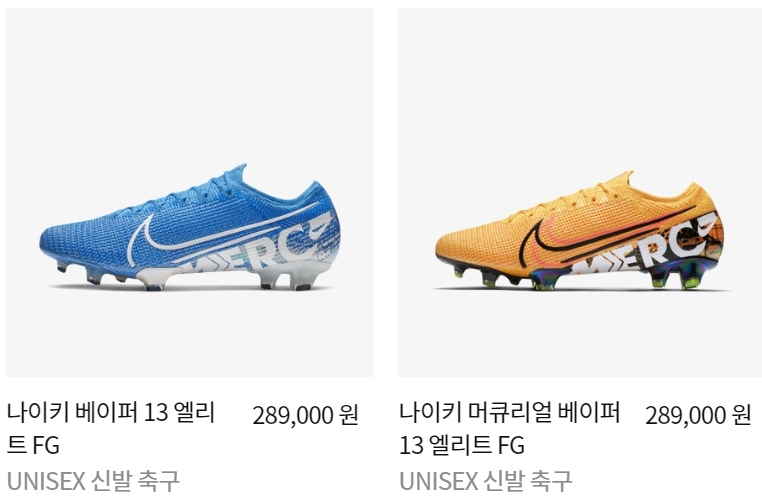
Task: Click the 나이키 베이퍼 13 엘리트 FG title
Action: (x=110, y=429)
